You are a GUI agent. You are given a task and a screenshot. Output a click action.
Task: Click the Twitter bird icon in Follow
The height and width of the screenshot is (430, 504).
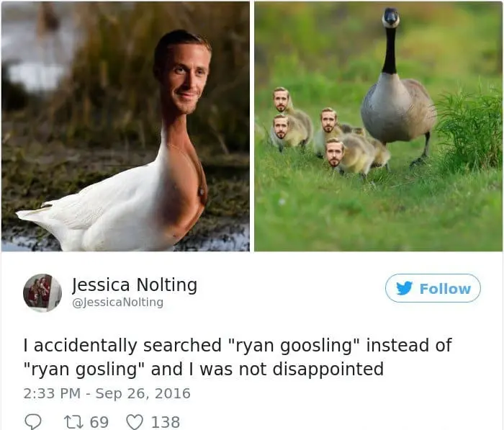pyautogui.click(x=405, y=288)
